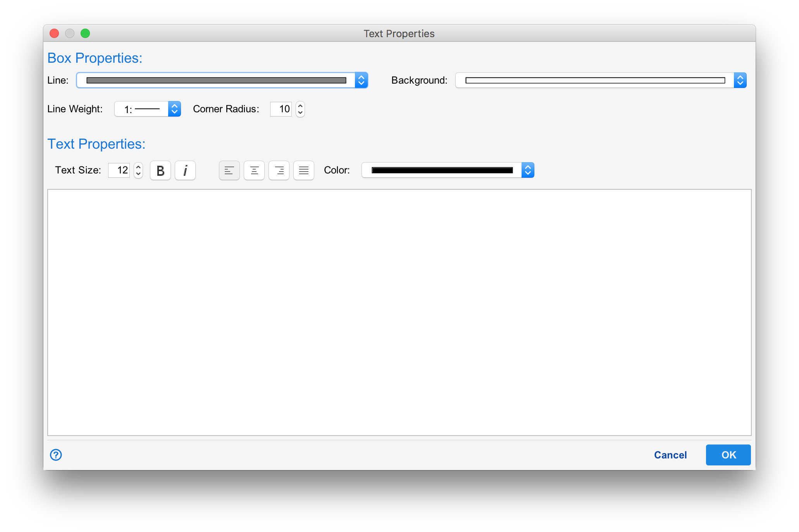The height and width of the screenshot is (532, 799).
Task: Dismiss the dialog with Cancel
Action: (x=670, y=455)
